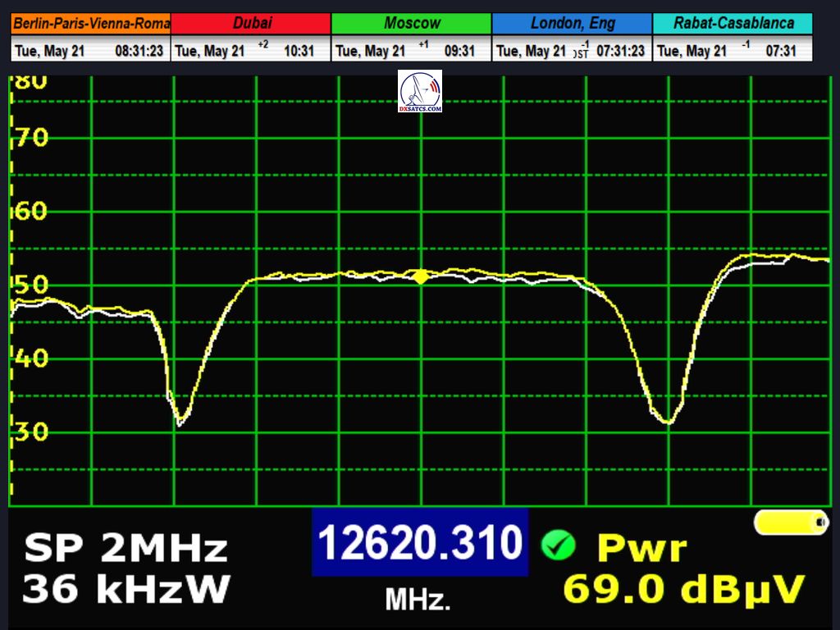Click the SP 2MHz span setting

click(x=126, y=548)
